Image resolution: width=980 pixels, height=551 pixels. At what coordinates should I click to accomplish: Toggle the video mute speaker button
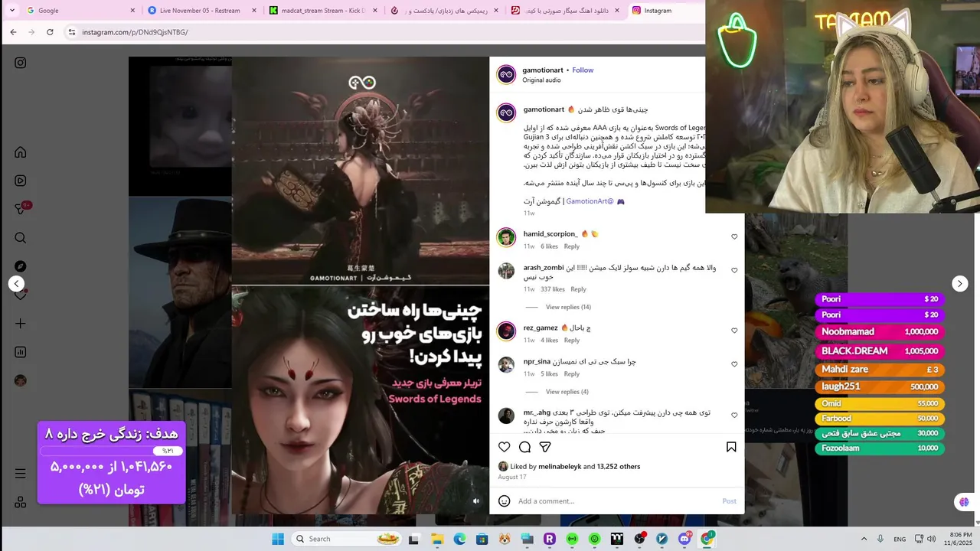(476, 501)
